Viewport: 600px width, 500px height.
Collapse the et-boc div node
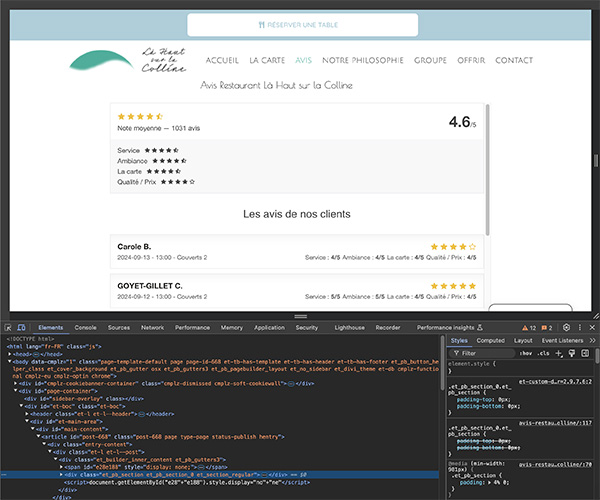(21, 406)
